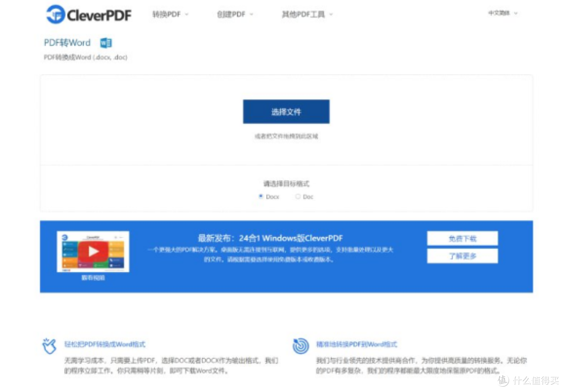Click the 请选择目标格式 label
564x392 pixels.
tap(286, 184)
